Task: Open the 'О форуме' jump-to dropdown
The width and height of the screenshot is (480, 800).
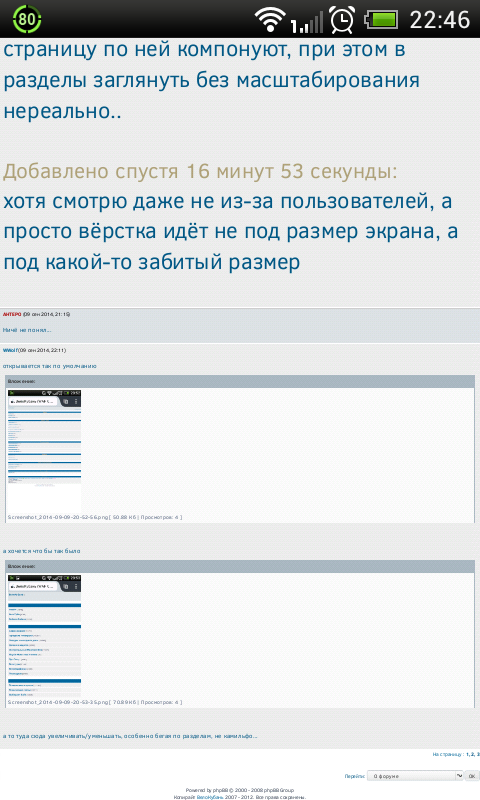Action: (415, 776)
